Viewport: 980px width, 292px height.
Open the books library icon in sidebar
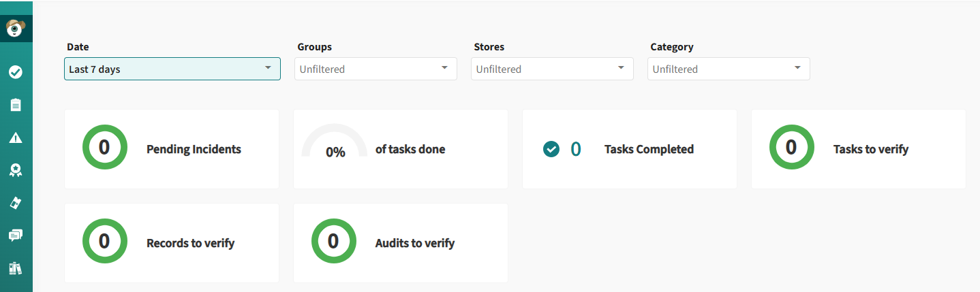[16, 268]
